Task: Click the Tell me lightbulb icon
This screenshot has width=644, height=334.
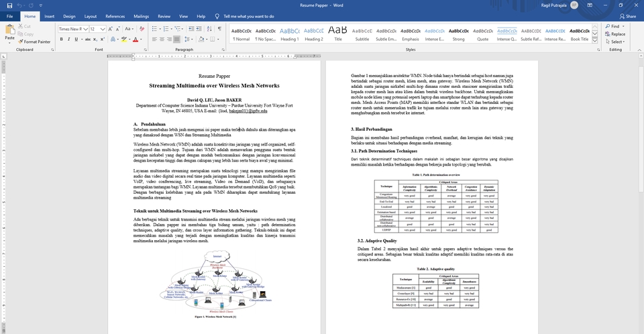Action: (x=217, y=17)
